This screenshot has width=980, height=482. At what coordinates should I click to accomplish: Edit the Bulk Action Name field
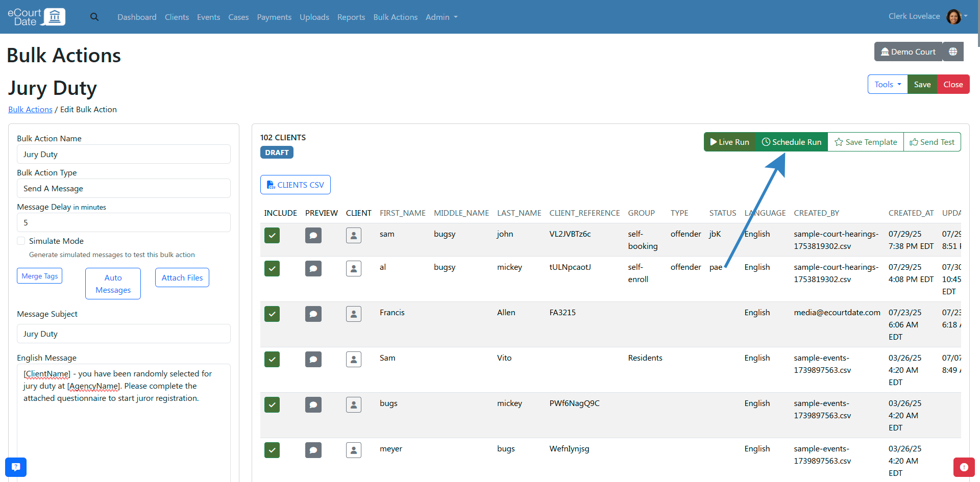pyautogui.click(x=124, y=154)
